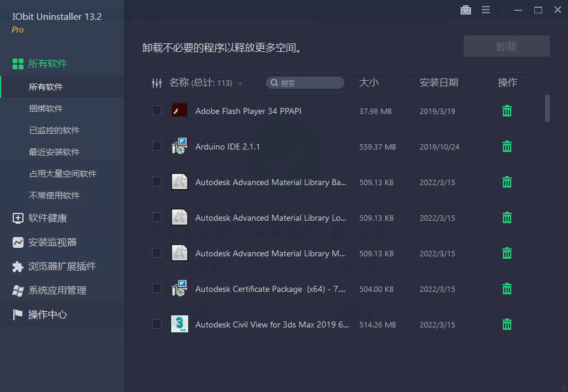
Task: Select the Arduino IDE 2.1.1 name text
Action: [x=227, y=147]
